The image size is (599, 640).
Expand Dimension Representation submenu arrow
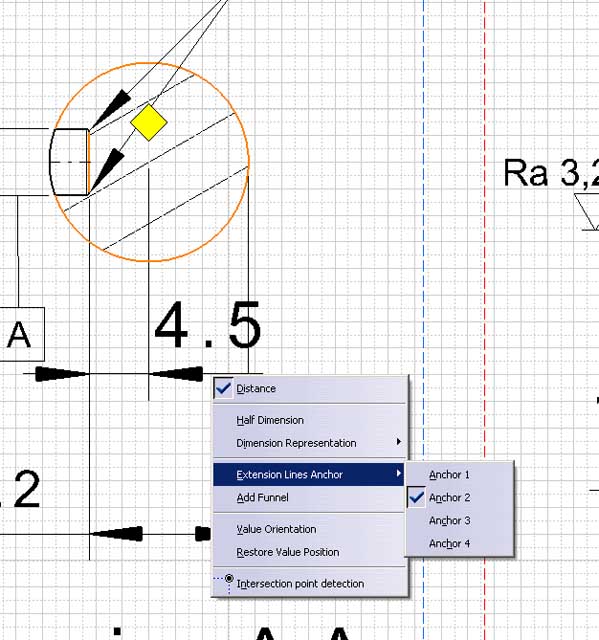[399, 442]
